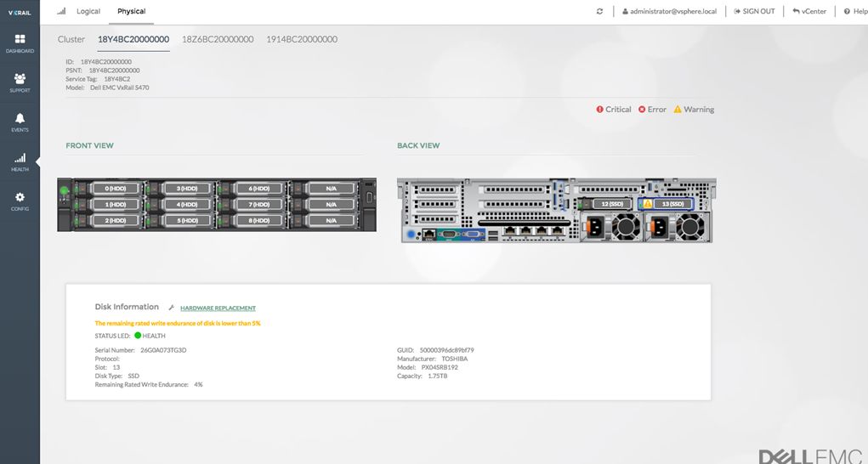This screenshot has height=464, width=868.
Task: Click the warning icon on SSD 13
Action: point(647,204)
